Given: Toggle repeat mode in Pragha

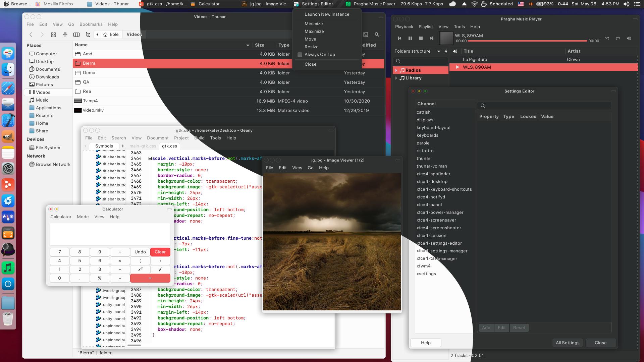Looking at the screenshot, I should pos(618,39).
